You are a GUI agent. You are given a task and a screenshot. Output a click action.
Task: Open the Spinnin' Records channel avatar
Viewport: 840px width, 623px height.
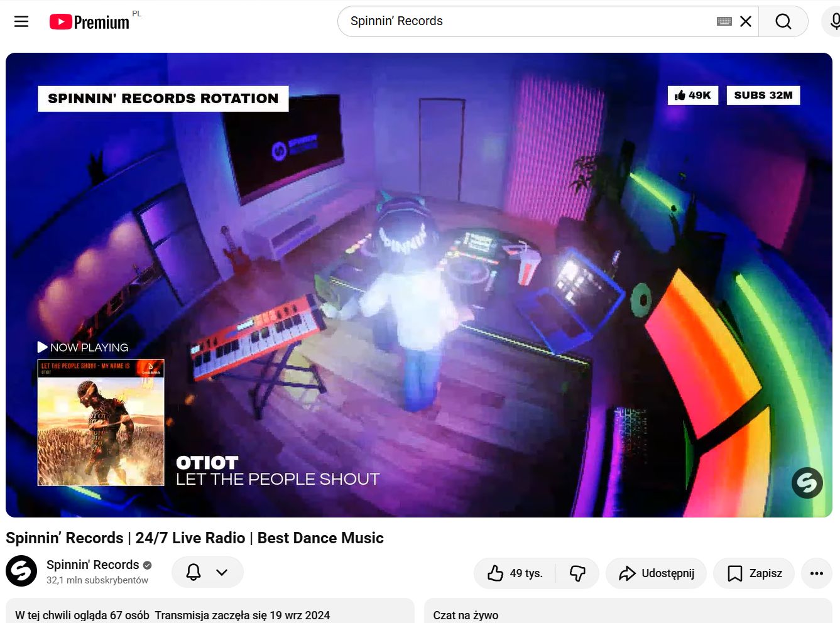click(21, 571)
